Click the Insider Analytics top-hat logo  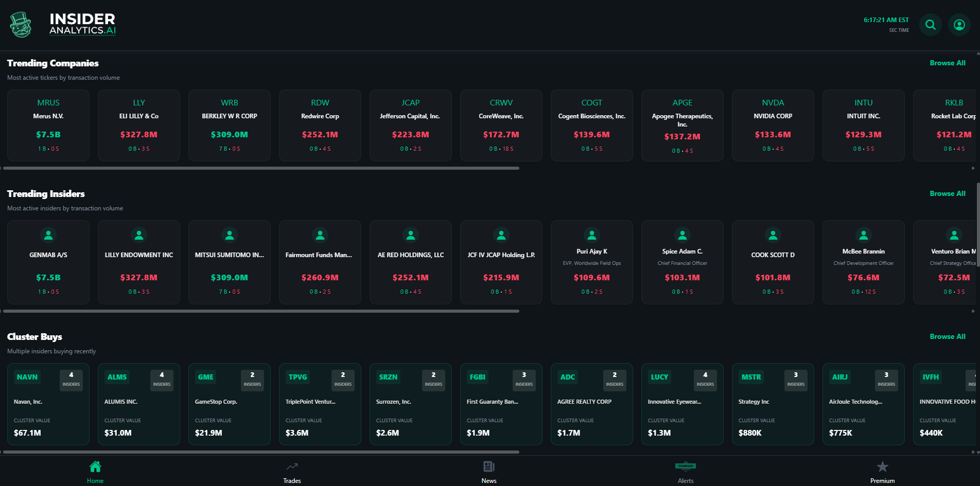20,25
